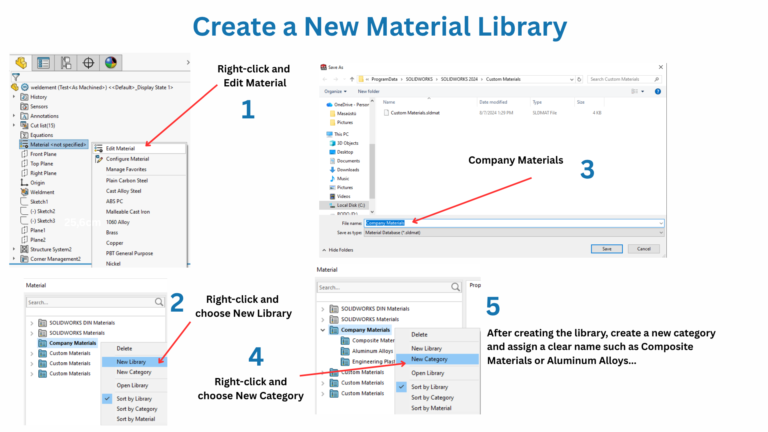Click the Plane2 icon in the tree
The image size is (768, 432).
point(24,240)
